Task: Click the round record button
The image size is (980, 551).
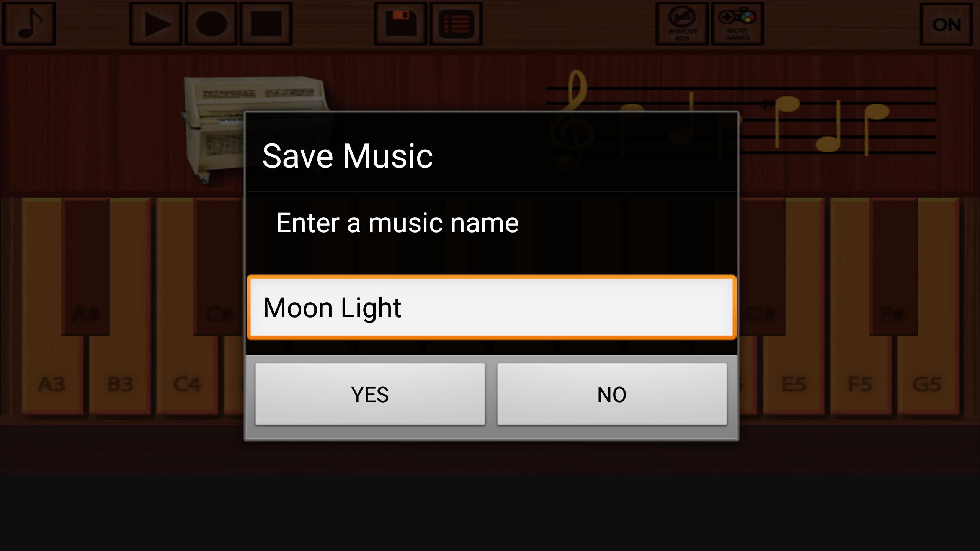Action: click(x=211, y=24)
